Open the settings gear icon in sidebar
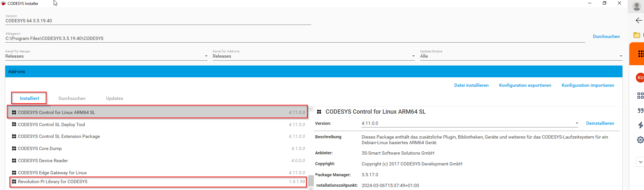The width and height of the screenshot is (644, 190). pyautogui.click(x=640, y=140)
